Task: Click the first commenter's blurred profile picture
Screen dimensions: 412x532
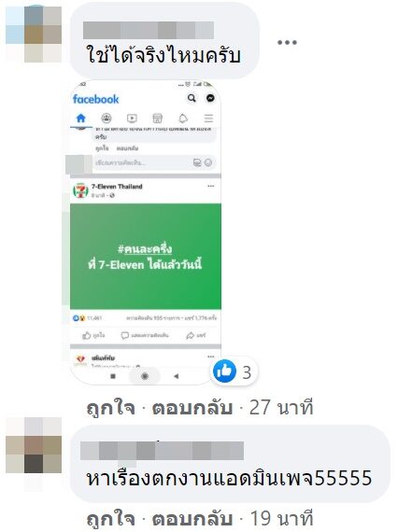Action: [34, 34]
